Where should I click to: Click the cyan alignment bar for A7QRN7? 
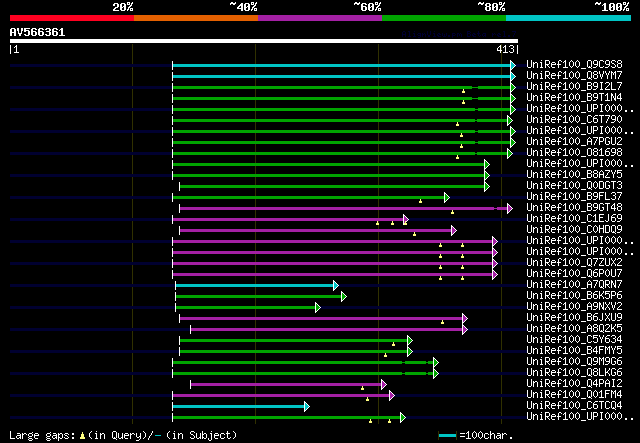[255, 286]
